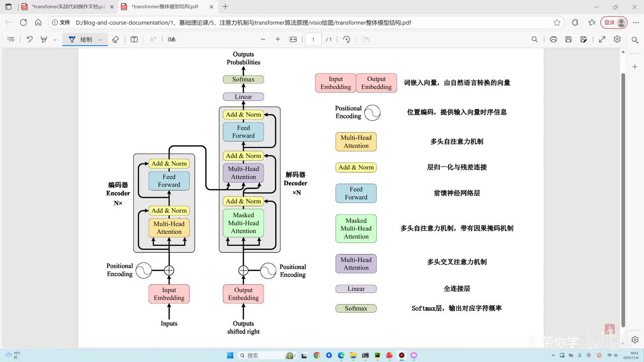644x362 pixels.
Task: Enter full screen with the expand icon
Action: [x=602, y=39]
